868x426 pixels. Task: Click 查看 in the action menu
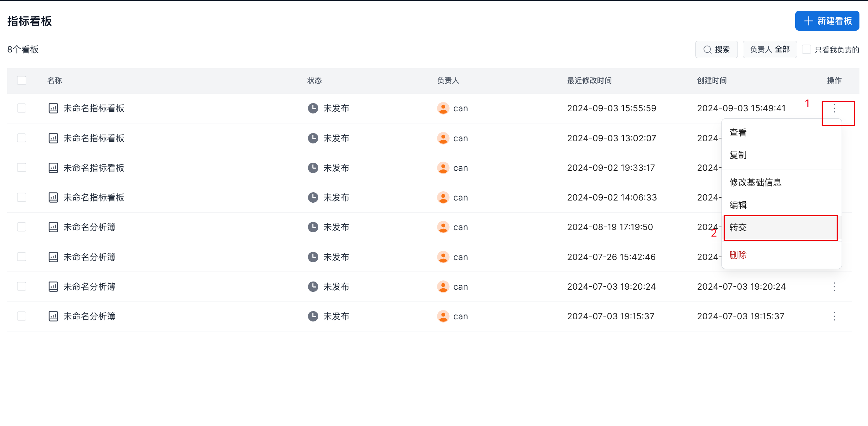pos(738,133)
